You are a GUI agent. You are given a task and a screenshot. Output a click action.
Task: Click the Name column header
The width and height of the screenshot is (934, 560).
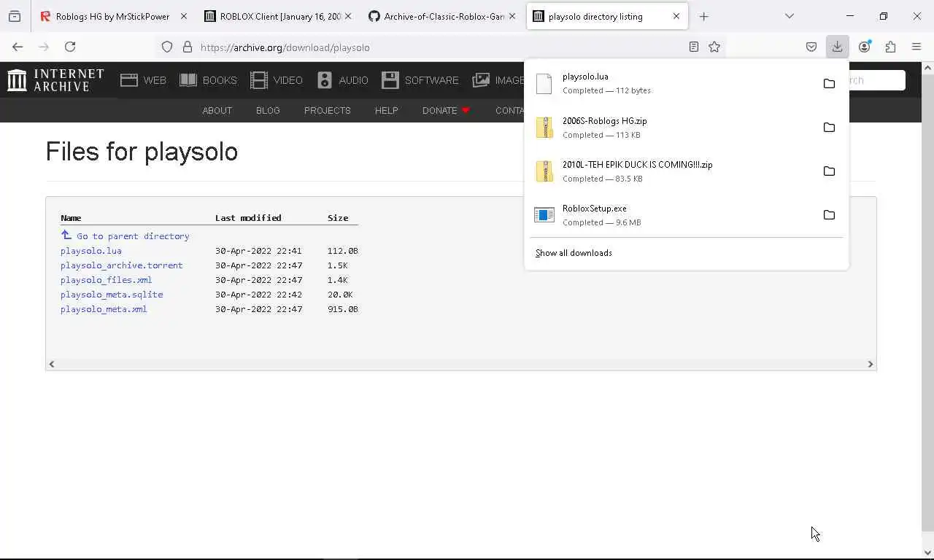coord(71,218)
